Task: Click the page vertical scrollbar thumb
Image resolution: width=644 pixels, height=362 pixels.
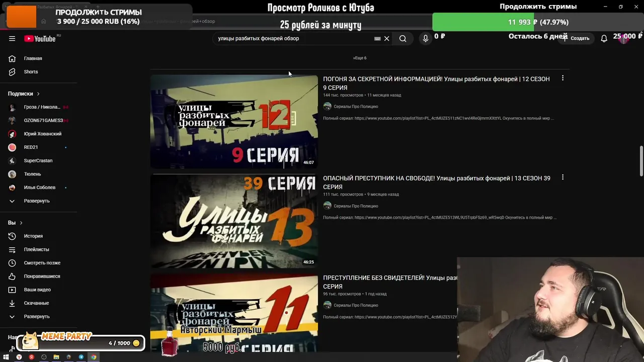Action: [x=641, y=161]
